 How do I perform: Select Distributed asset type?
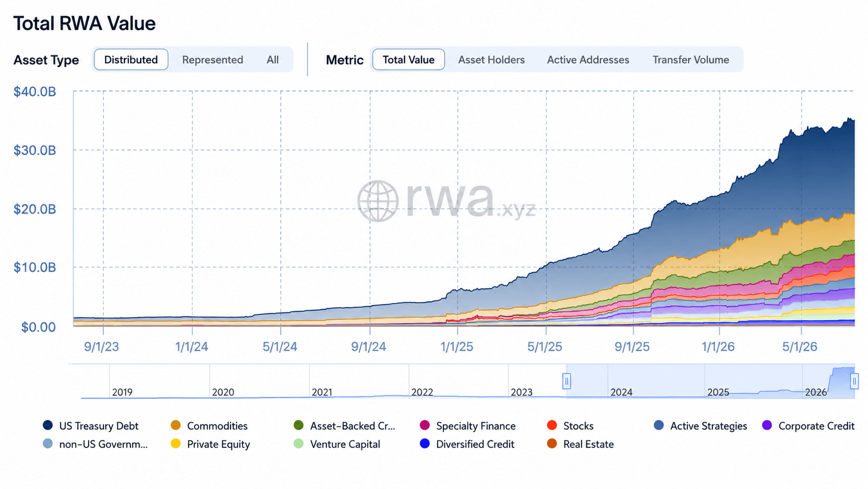[x=131, y=60]
